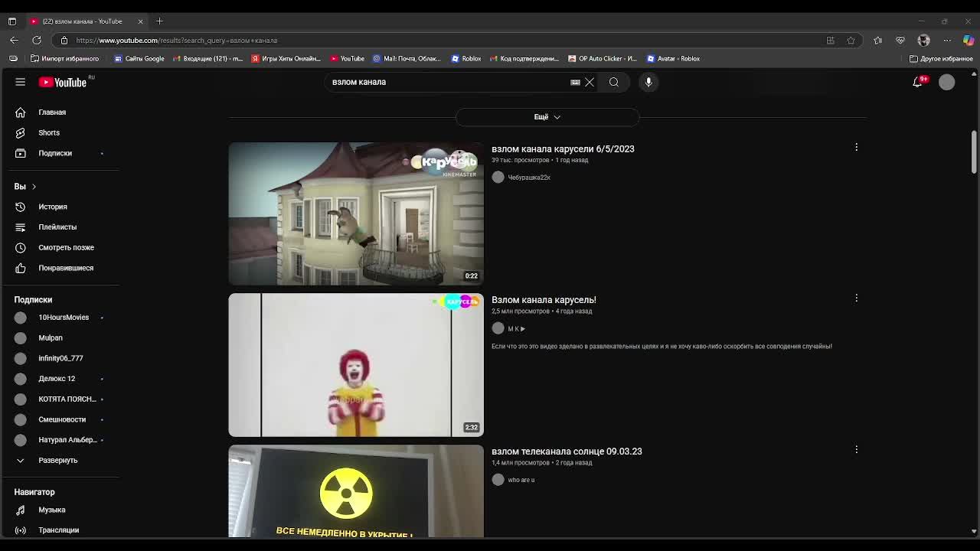
Task: Open the infinity06_777 subscription
Action: pyautogui.click(x=60, y=358)
